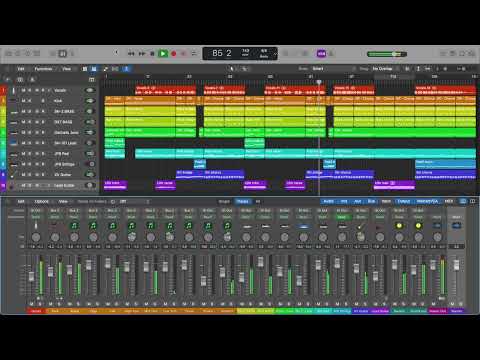
Task: Select the first red Vocals region
Action: coord(166,90)
